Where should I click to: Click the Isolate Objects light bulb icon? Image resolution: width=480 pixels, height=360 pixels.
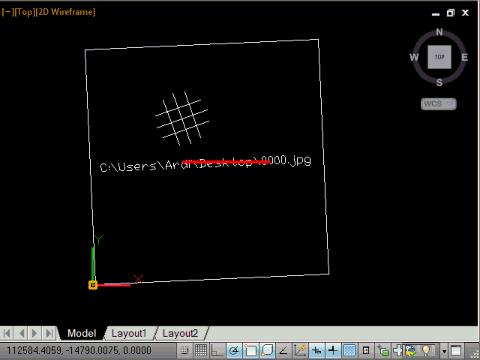point(426,350)
